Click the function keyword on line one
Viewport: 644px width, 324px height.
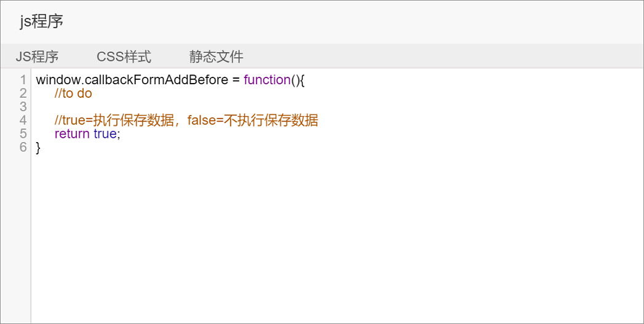(267, 80)
